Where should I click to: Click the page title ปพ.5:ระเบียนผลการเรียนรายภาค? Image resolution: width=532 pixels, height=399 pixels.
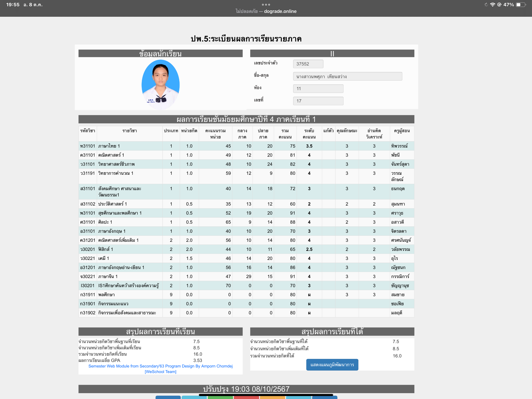click(246, 39)
